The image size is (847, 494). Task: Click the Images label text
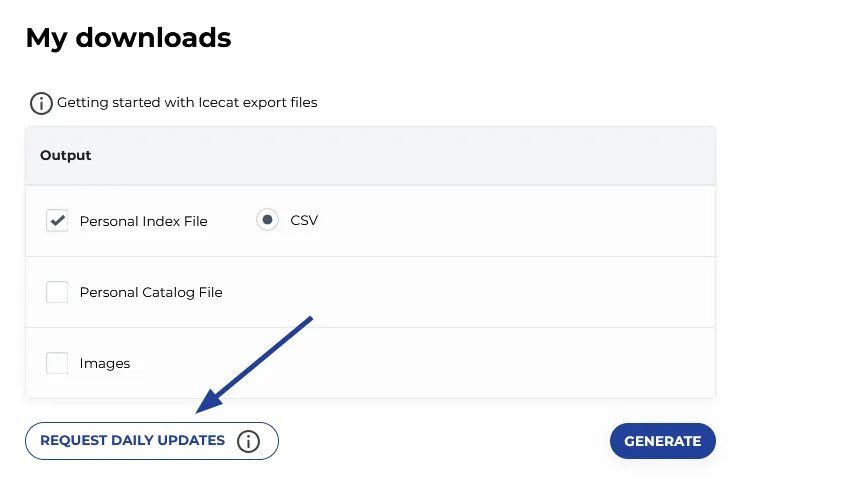pos(105,364)
